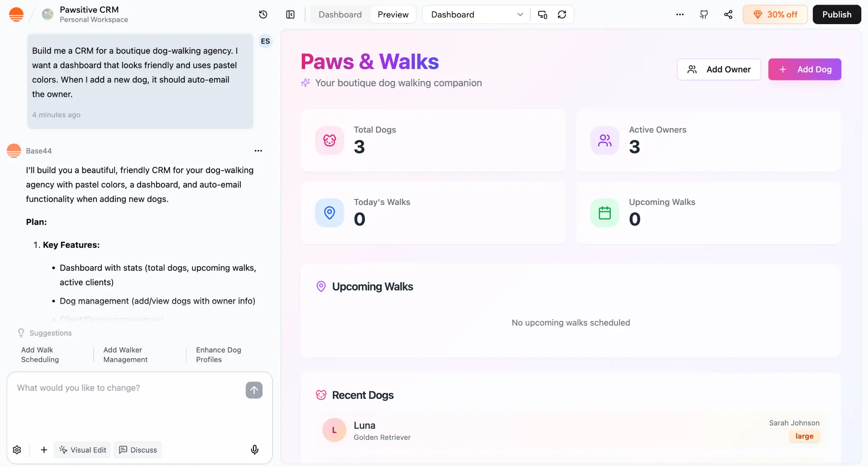The image size is (868, 467).
Task: Refresh the app preview
Action: pyautogui.click(x=562, y=14)
